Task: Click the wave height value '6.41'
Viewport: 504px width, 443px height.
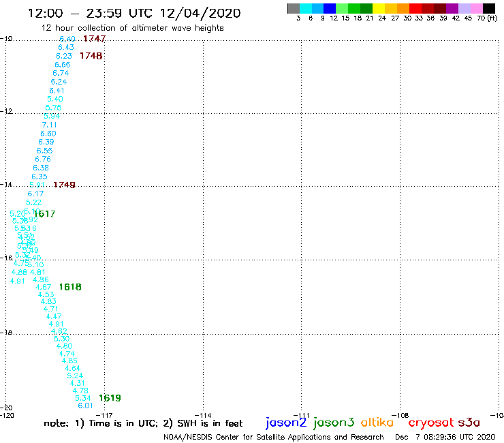Action: pos(57,91)
